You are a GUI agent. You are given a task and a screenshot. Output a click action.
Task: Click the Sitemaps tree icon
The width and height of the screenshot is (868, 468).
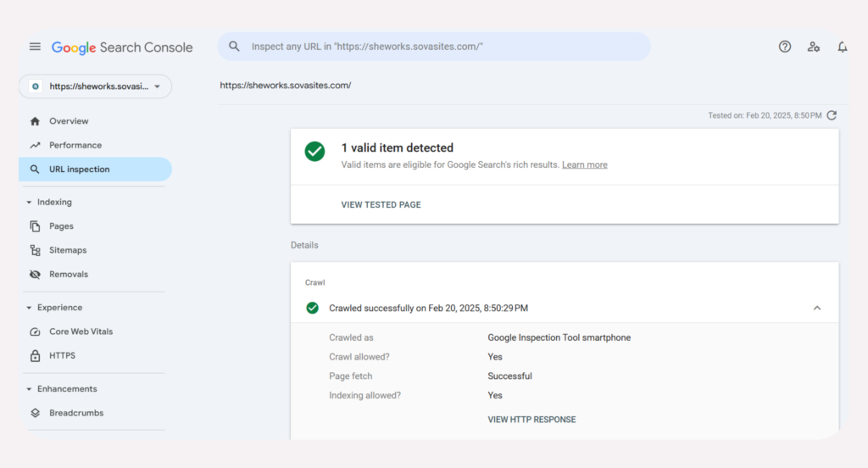[35, 250]
